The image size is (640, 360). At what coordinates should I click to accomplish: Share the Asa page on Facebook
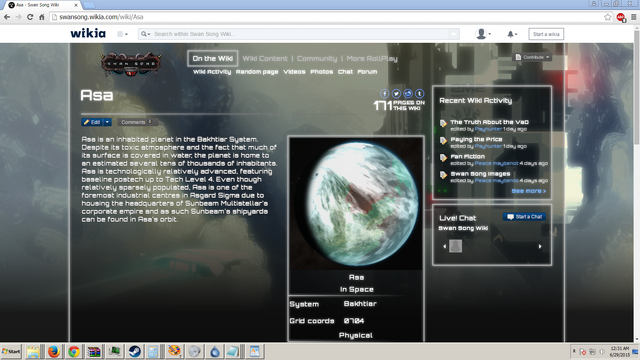[384, 93]
